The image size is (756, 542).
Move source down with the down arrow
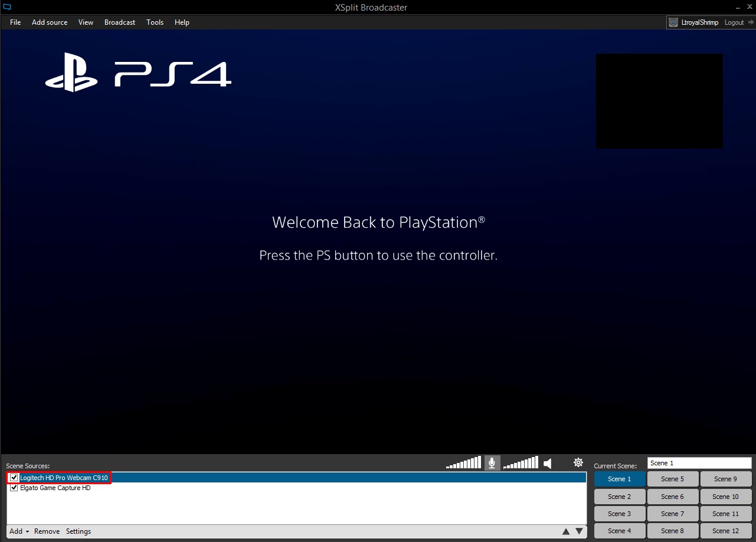579,531
